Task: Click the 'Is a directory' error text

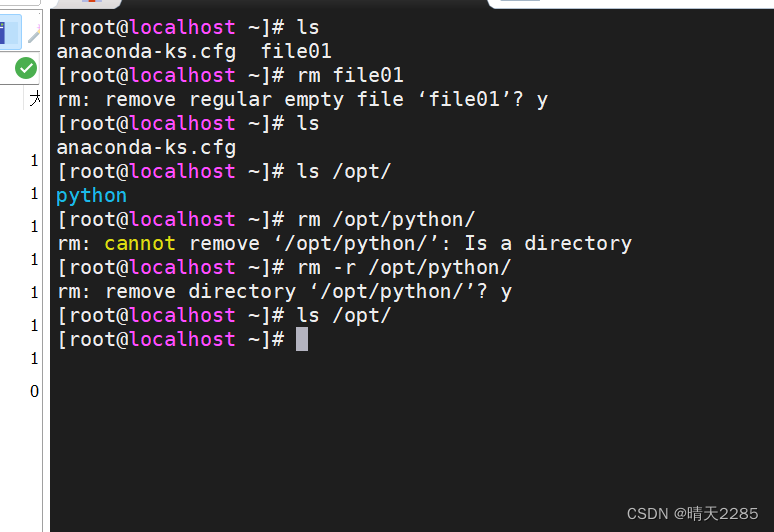Action: tap(548, 244)
